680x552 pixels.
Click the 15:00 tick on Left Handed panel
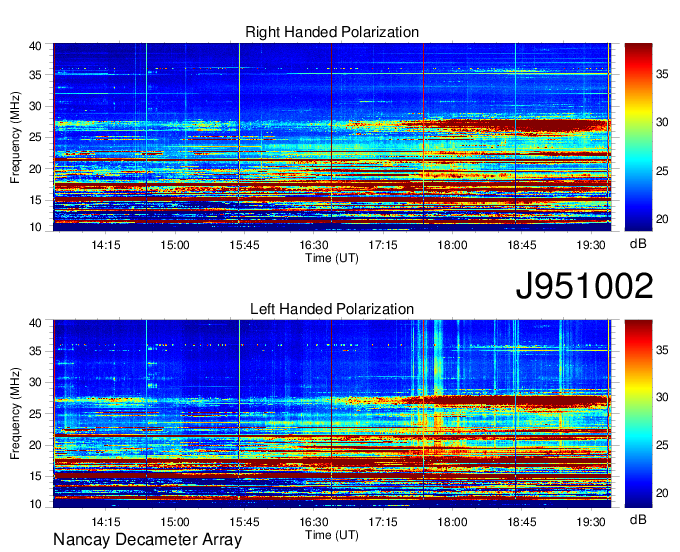pyautogui.click(x=175, y=522)
